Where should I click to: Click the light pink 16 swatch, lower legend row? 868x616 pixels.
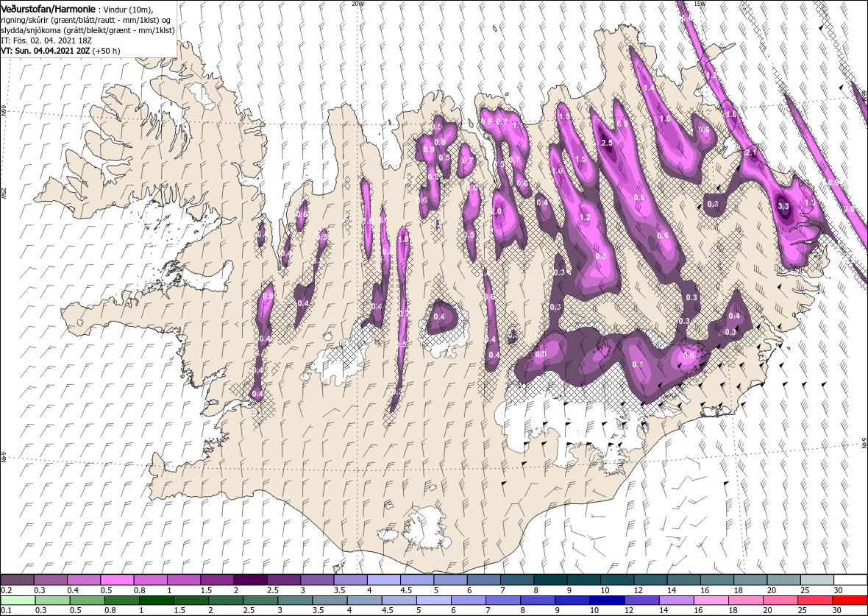(711, 601)
